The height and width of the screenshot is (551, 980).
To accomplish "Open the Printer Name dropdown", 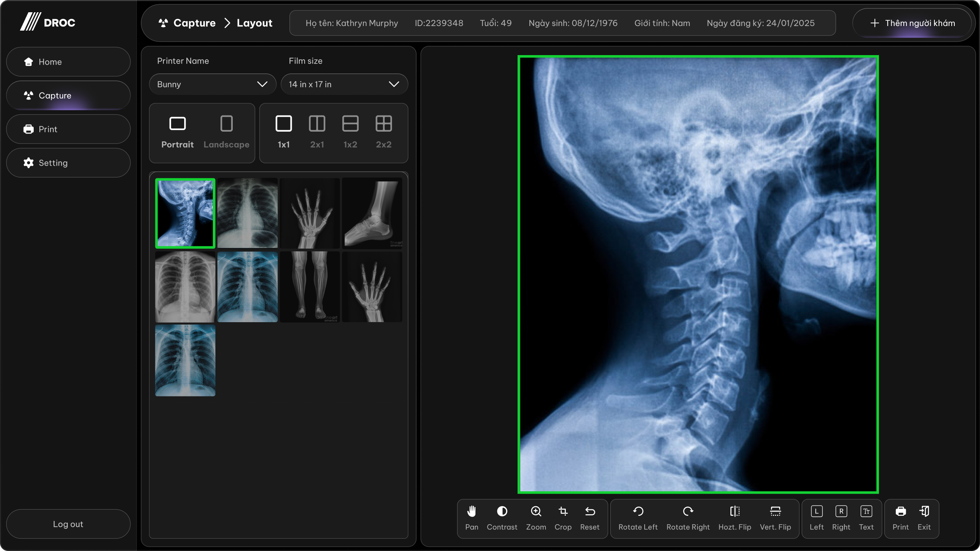I will (x=212, y=84).
